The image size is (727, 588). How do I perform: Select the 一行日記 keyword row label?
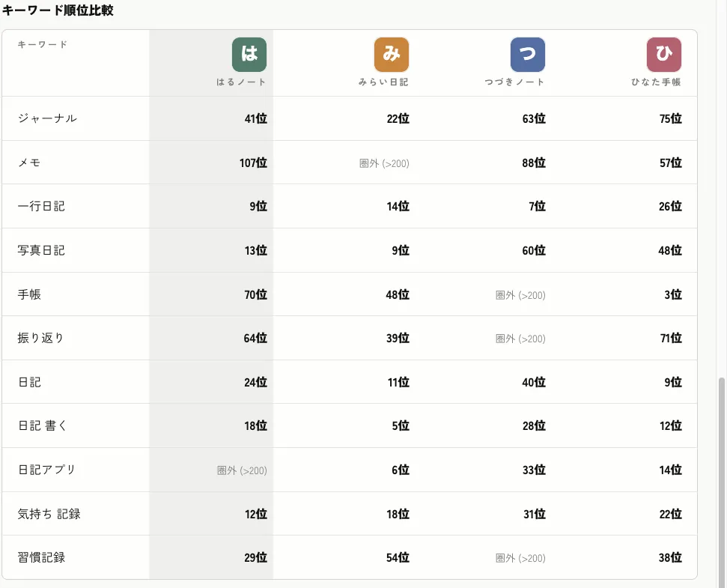(x=41, y=206)
